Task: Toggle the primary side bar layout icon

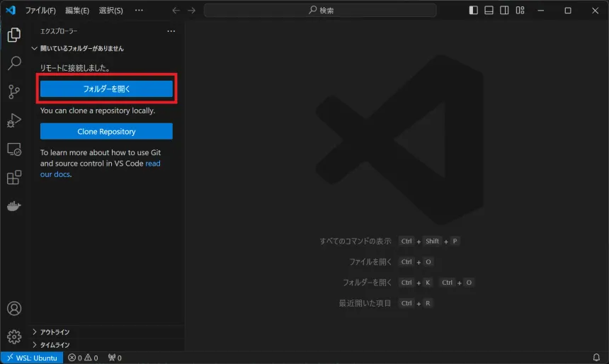Action: [473, 11]
